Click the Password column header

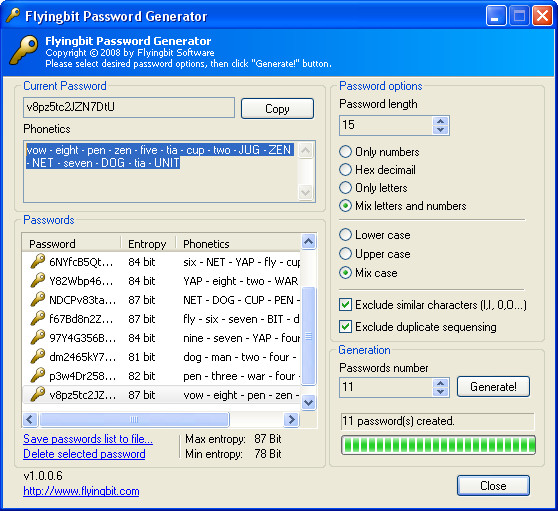click(71, 243)
